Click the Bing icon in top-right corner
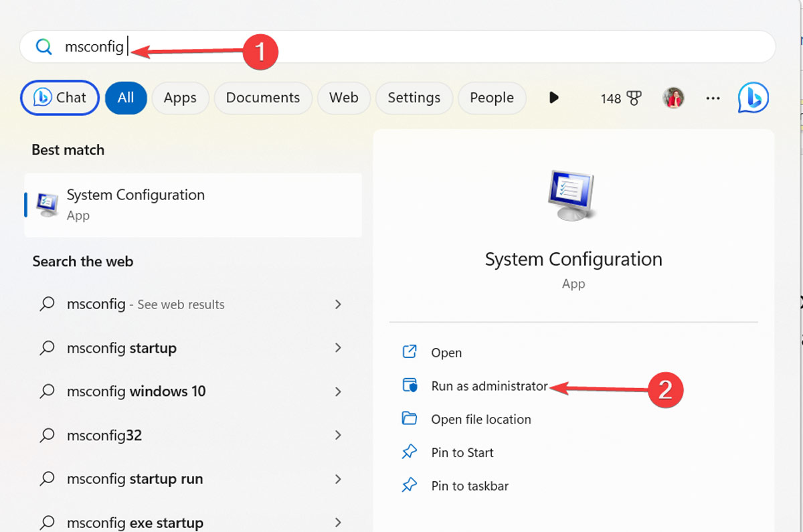Viewport: 803px width, 532px height. 752,98
